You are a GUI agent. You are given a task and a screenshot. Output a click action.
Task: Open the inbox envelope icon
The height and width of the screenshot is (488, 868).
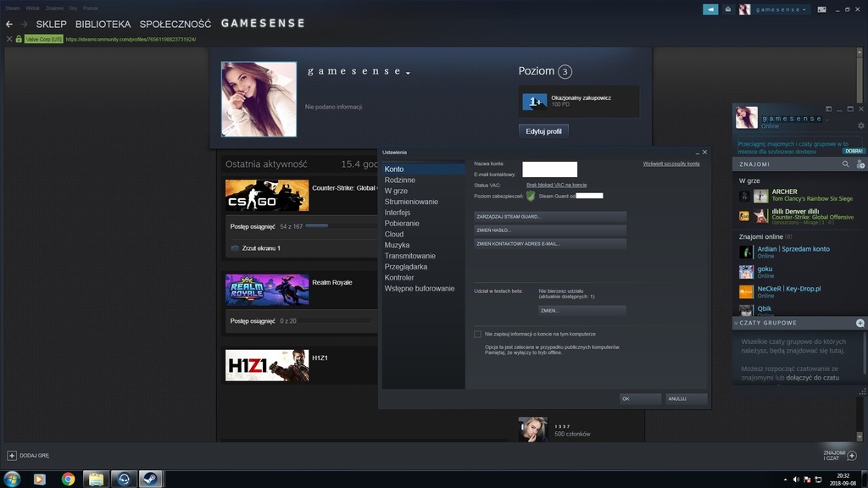point(728,9)
